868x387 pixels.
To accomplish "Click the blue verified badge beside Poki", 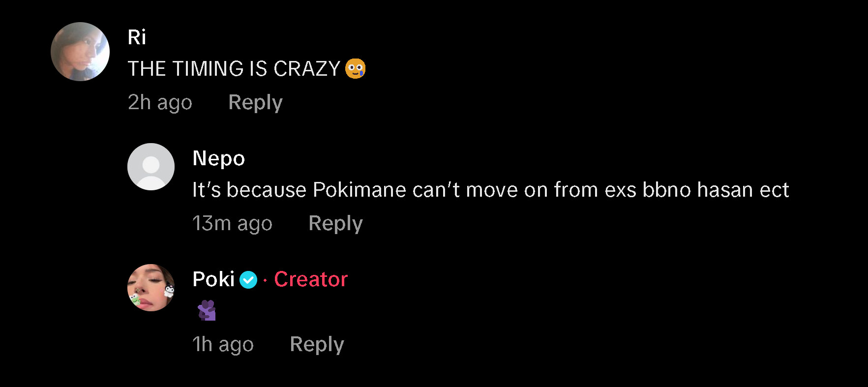I will [x=248, y=280].
